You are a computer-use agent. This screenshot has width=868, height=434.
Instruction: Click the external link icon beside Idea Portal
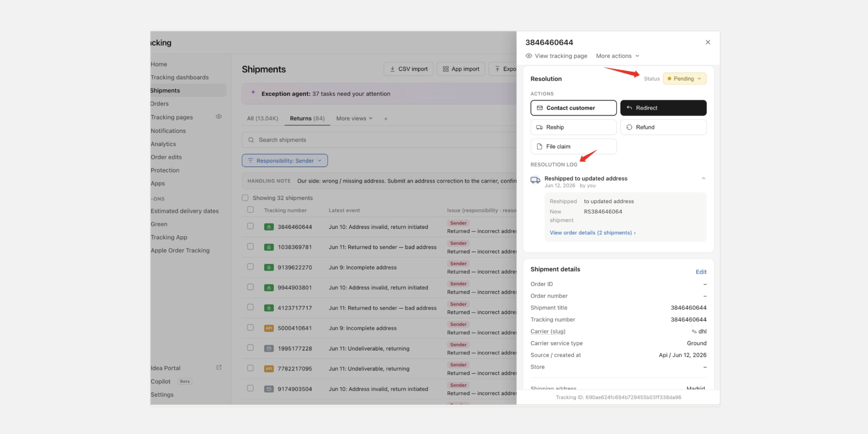(219, 367)
